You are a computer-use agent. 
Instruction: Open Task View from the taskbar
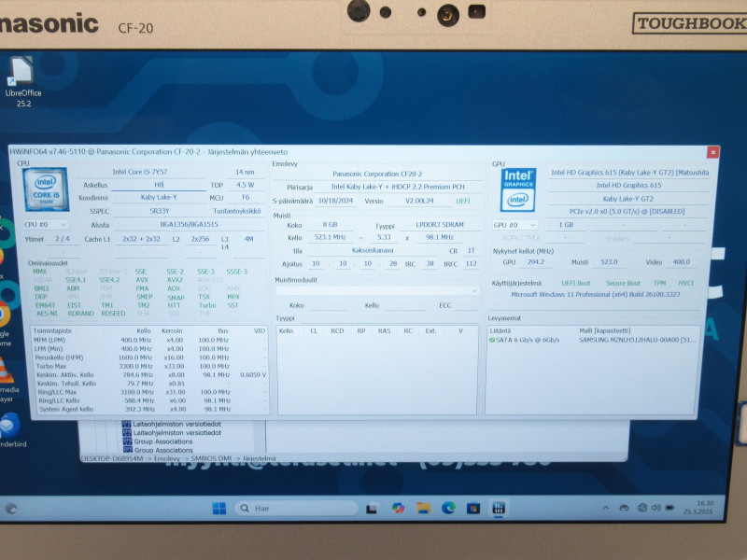tap(372, 508)
